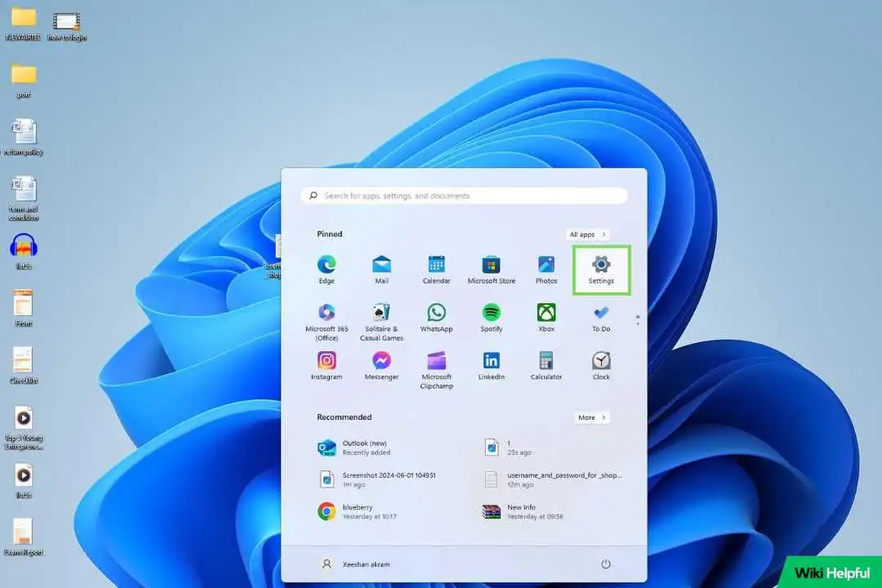
Task: Select the 'return policy' desktop document
Action: (x=24, y=136)
